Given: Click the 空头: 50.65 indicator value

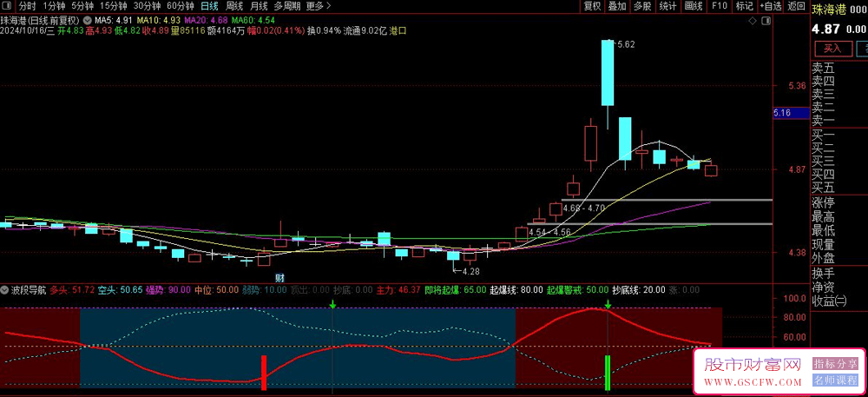Looking at the screenshot, I should coord(120,289).
